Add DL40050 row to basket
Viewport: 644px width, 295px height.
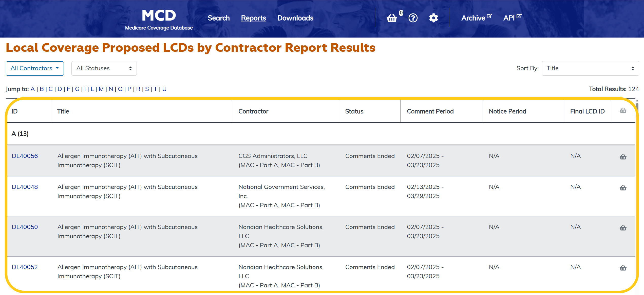(x=623, y=228)
